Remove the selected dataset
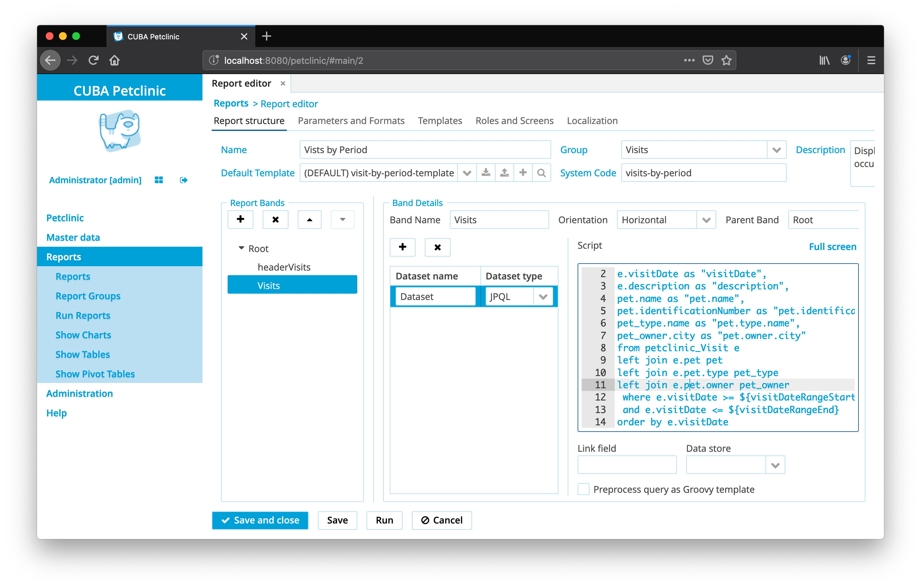The height and width of the screenshot is (588, 921). click(437, 247)
